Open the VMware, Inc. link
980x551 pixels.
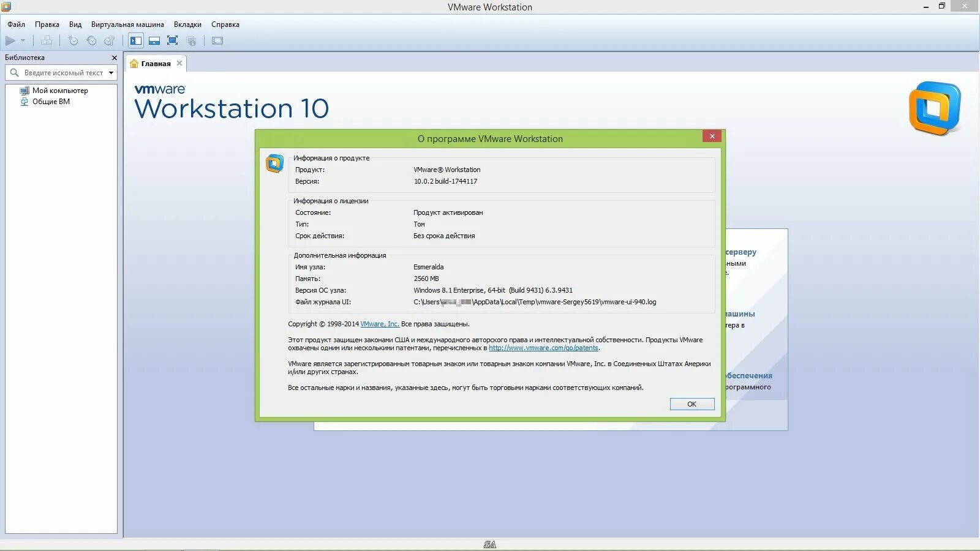(x=380, y=324)
